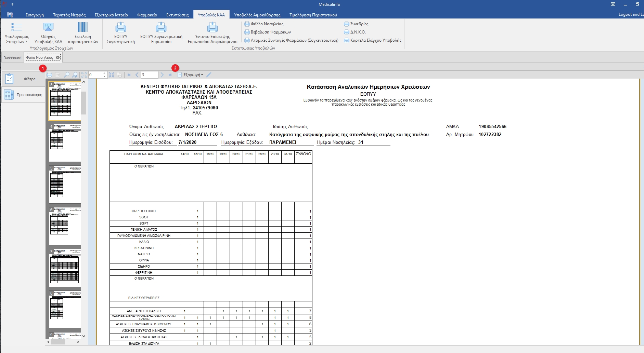Viewport: 644px width, 353px height.
Task: Jump to the first page
Action: (x=129, y=75)
